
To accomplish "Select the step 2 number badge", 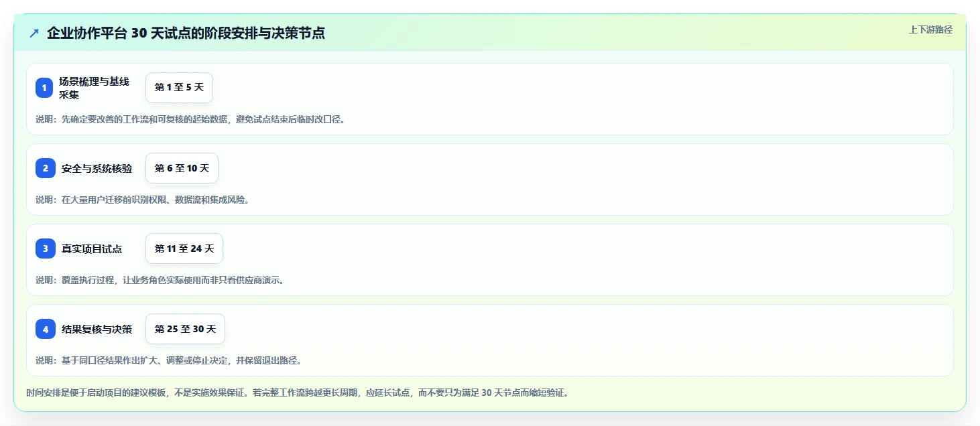I will pos(44,168).
